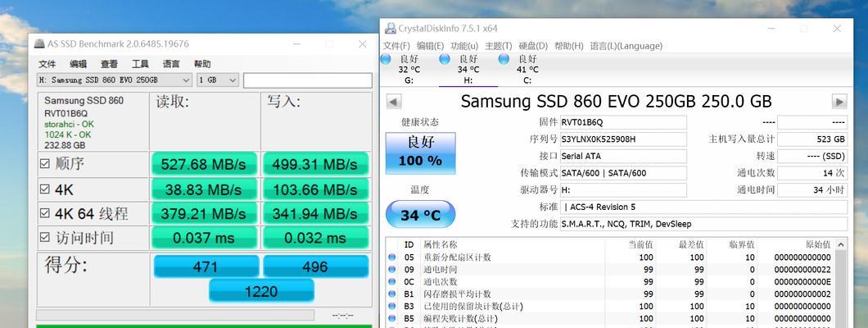Screen dimensions: 868x328
Task: Click the sequential read result 527.68 MB/s
Action: pyautogui.click(x=204, y=164)
